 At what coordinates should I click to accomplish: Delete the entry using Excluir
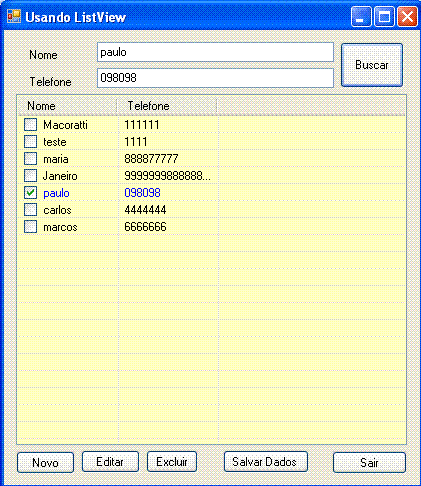click(x=172, y=462)
